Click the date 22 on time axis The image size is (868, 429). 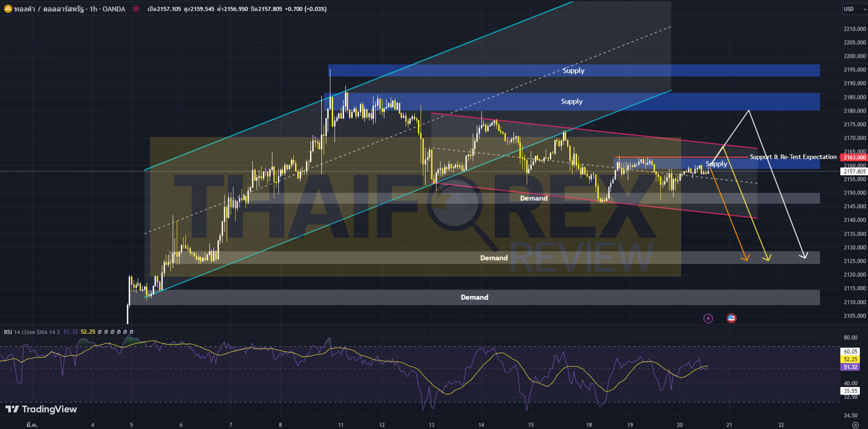pyautogui.click(x=781, y=425)
